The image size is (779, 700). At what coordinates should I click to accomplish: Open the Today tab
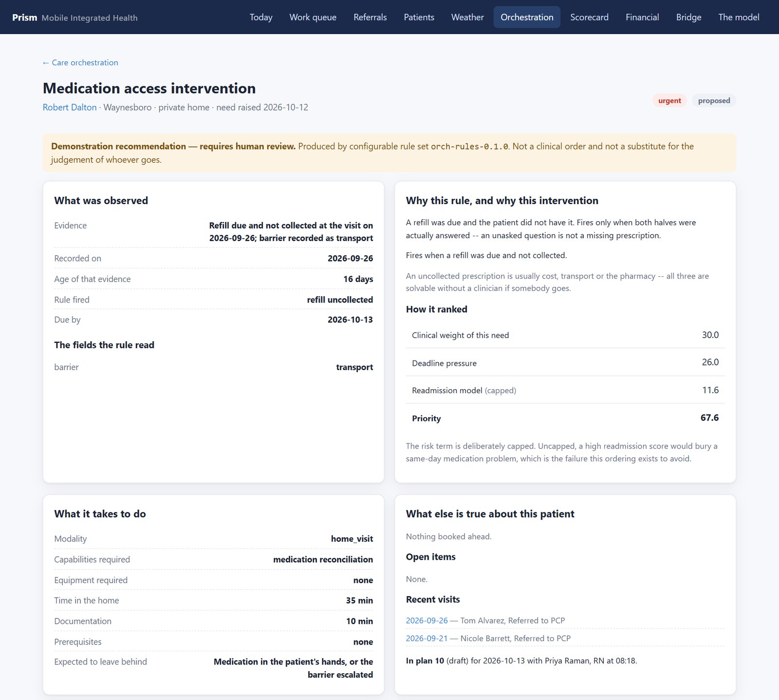click(261, 17)
